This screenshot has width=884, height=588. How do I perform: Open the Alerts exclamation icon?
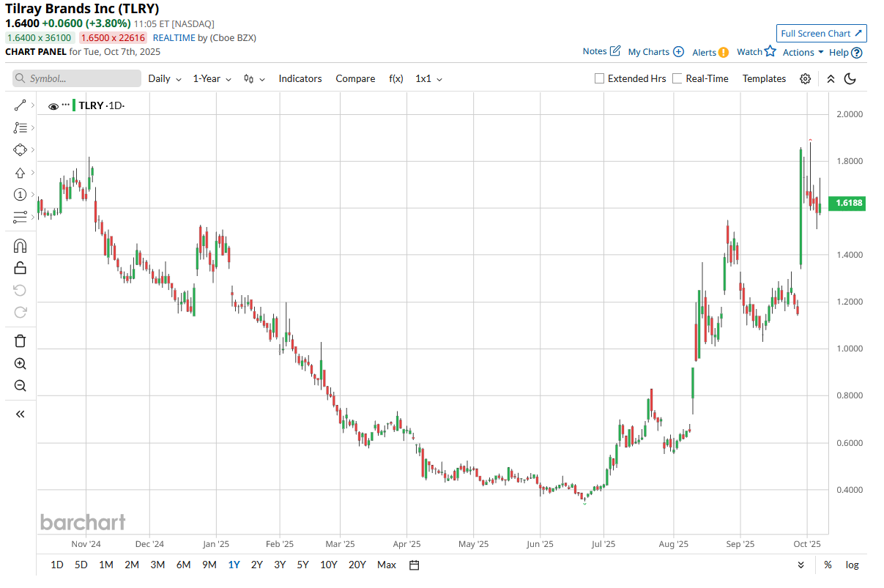pyautogui.click(x=724, y=52)
